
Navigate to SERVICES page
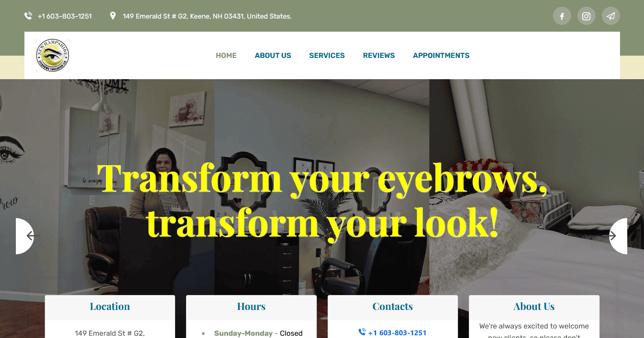327,55
